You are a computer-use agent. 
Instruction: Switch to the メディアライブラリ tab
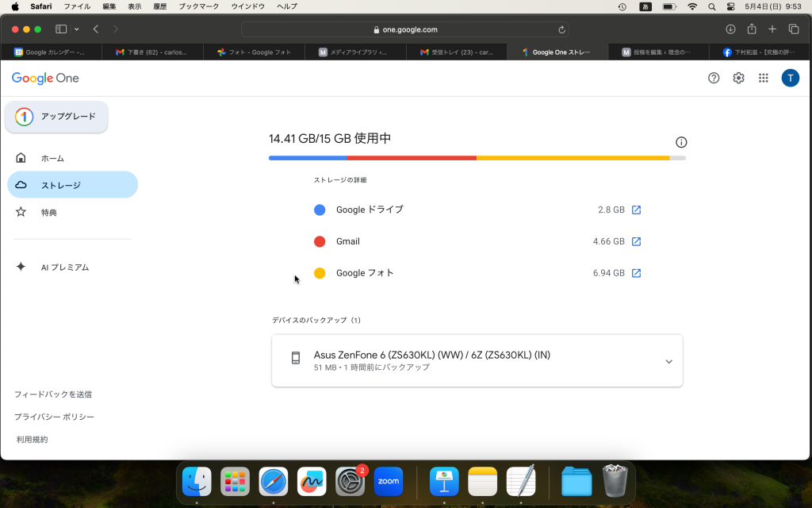pos(355,52)
